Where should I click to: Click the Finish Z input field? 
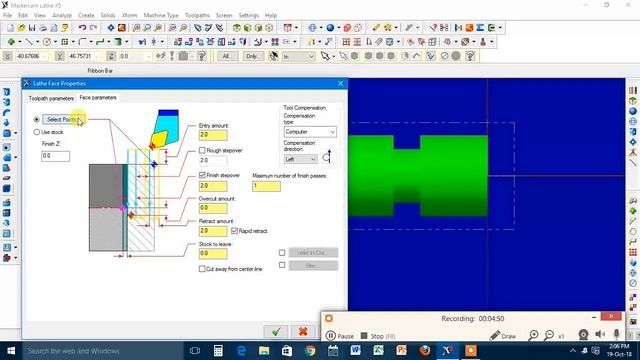[x=56, y=156]
